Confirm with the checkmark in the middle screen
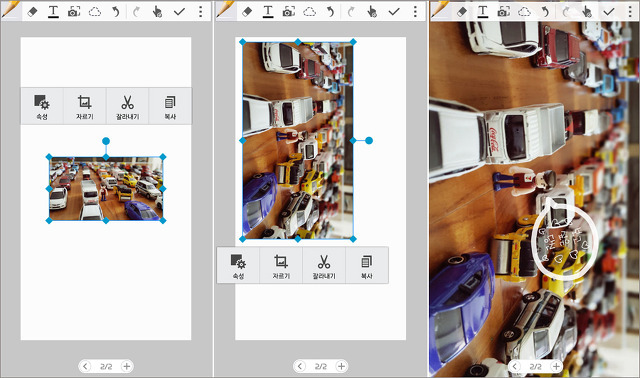Screen dimensions: 640x378 pos(394,12)
